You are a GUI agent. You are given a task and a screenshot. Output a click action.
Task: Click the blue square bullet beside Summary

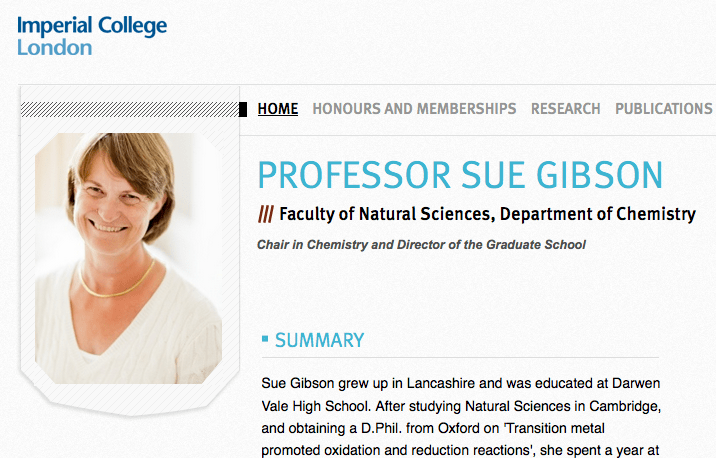pos(264,340)
